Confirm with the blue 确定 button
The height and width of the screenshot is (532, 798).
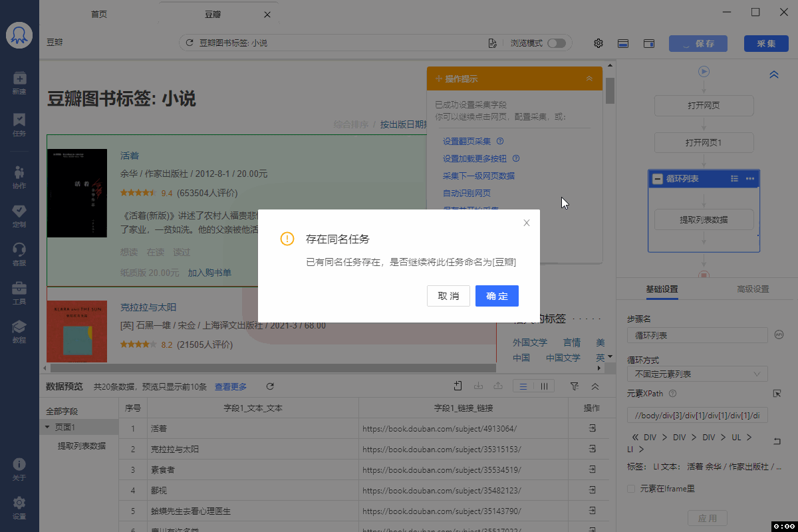tap(497, 296)
